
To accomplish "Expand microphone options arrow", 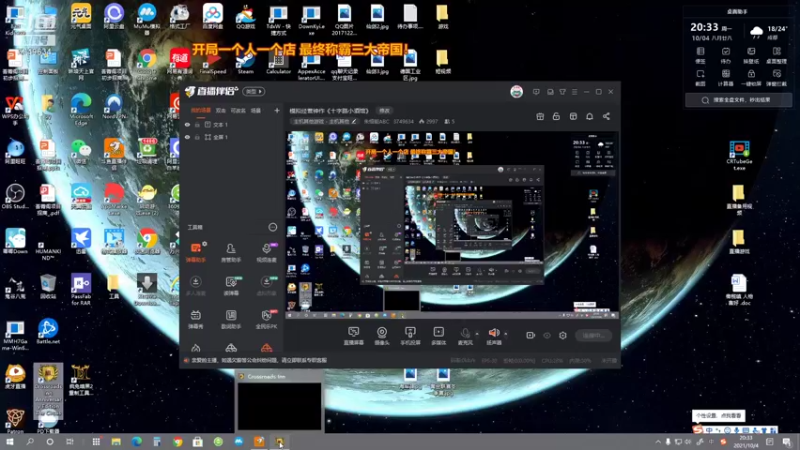I will pyautogui.click(x=477, y=334).
